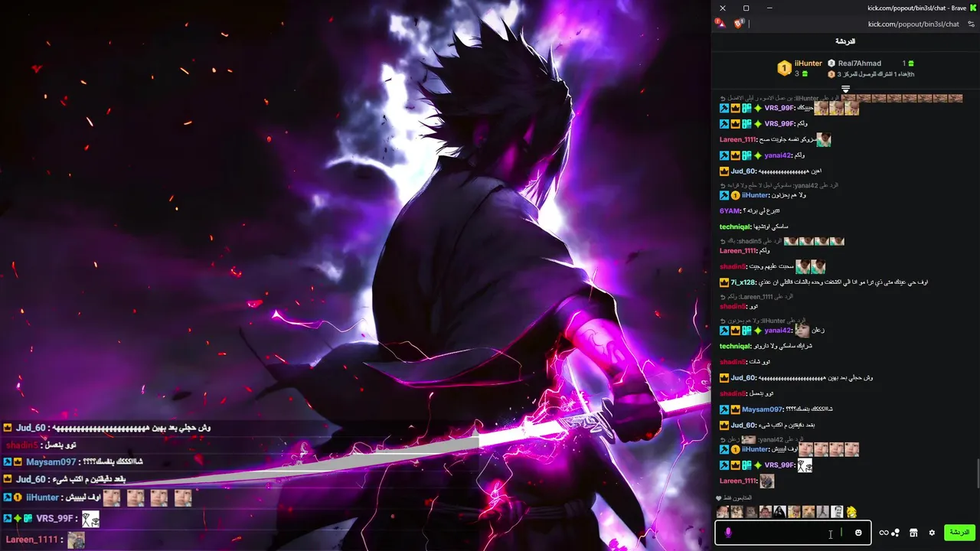This screenshot has height=551, width=980.
Task: Click stick-figure emote in VRS_99F's last message
Action: 805,465
